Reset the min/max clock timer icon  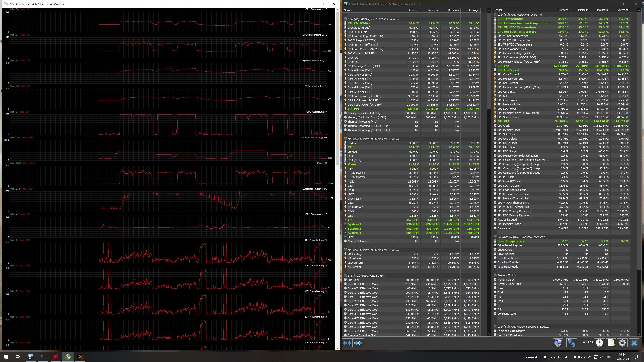(599, 343)
